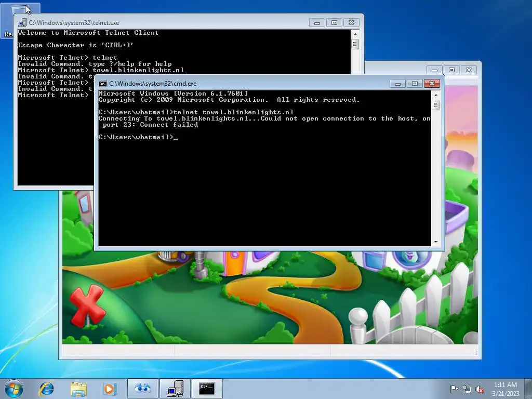Image resolution: width=532 pixels, height=399 pixels.
Task: Open Windows Explorer folder icon in taskbar
Action: (78, 389)
